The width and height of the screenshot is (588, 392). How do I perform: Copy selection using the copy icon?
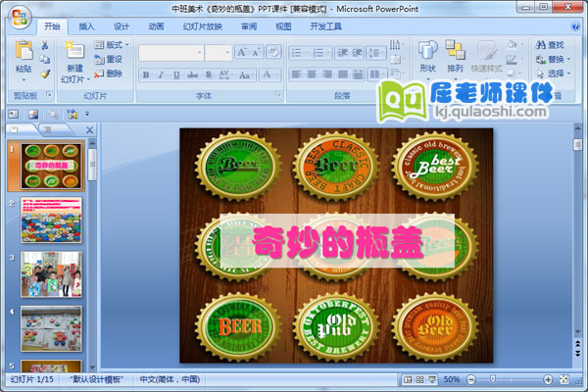click(x=45, y=59)
